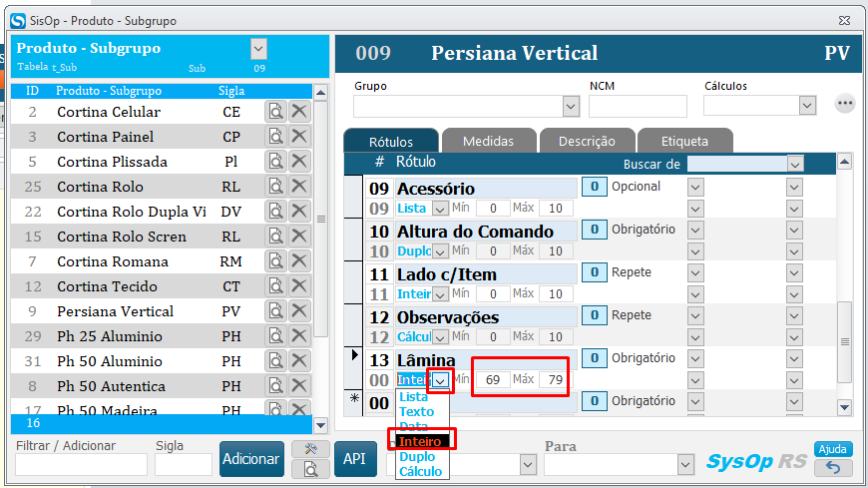
Task: Toggle the 0 button on Acessório row
Action: pyautogui.click(x=594, y=187)
